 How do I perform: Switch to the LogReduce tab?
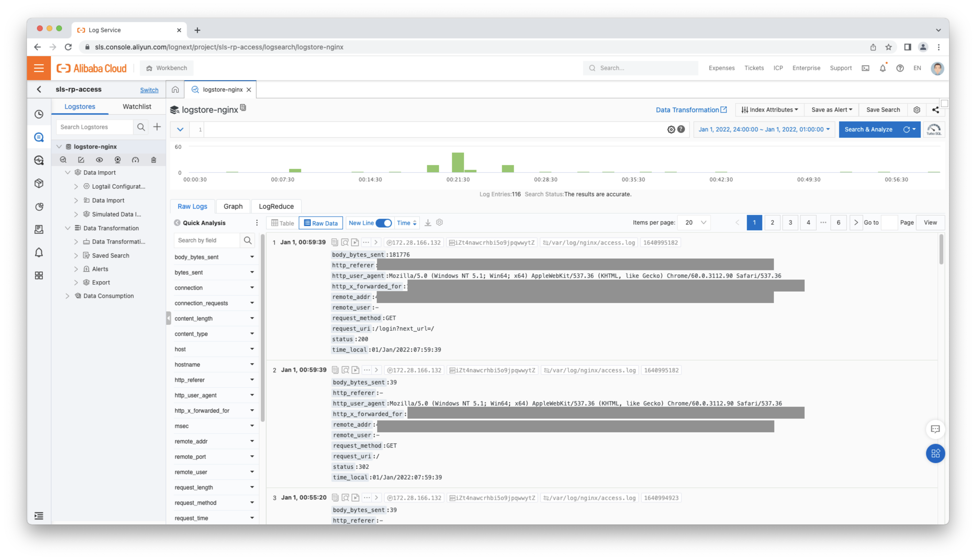click(276, 206)
